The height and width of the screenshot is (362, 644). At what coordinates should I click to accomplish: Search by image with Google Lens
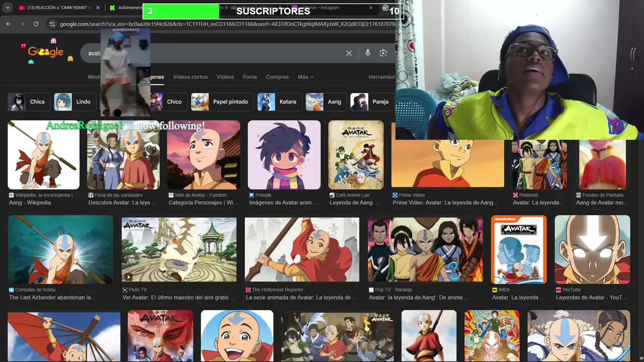[383, 53]
